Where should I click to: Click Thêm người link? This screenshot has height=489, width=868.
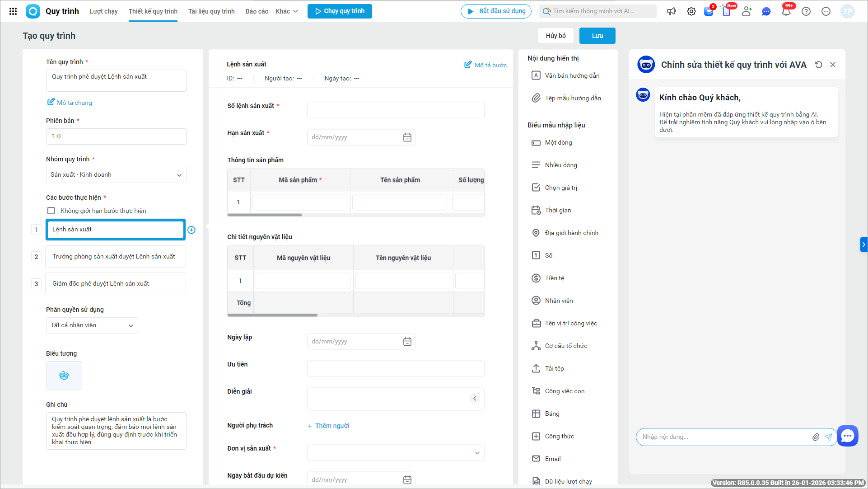pyautogui.click(x=332, y=426)
